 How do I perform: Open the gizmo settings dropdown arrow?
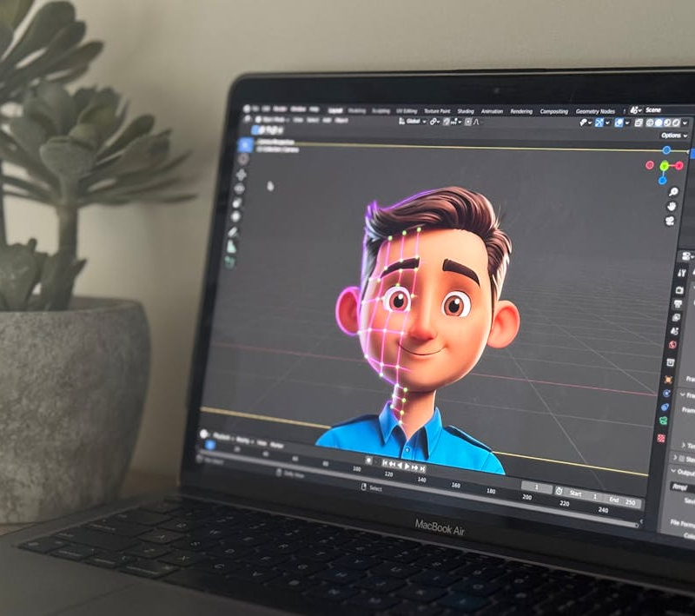(x=607, y=123)
